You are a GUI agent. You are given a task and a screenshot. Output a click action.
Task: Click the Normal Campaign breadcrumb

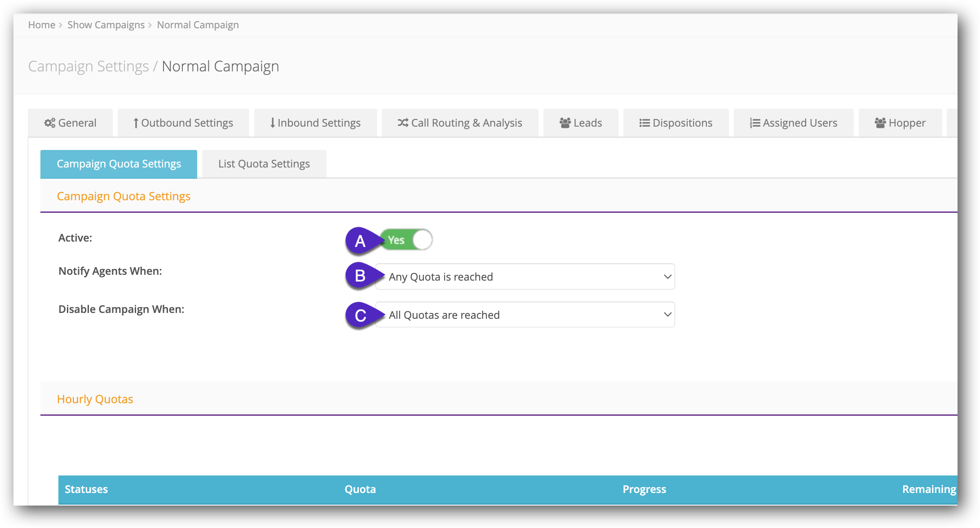(198, 25)
